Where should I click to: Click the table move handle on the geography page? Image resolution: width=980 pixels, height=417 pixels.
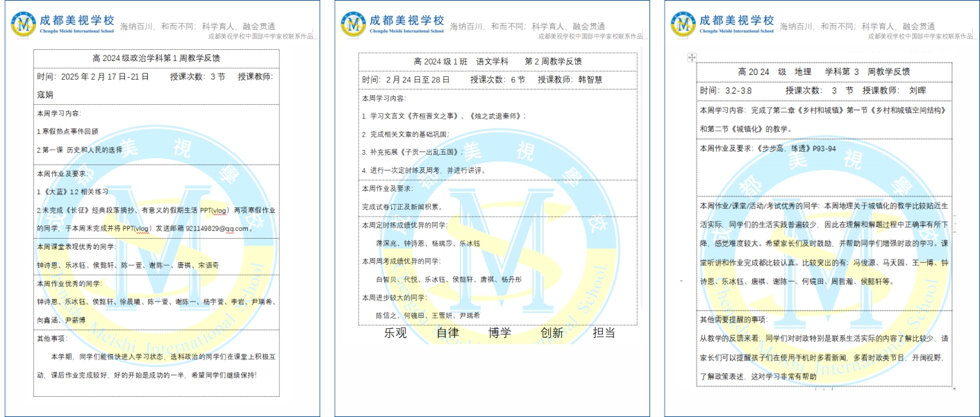691,57
